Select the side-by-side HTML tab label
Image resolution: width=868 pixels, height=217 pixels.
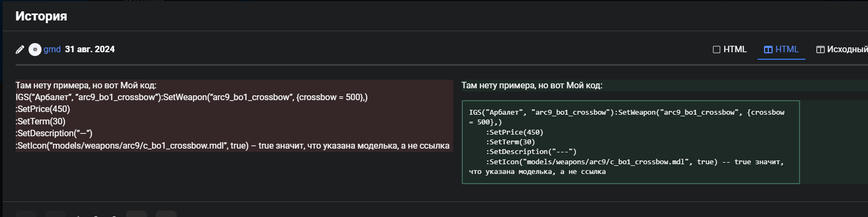pos(787,50)
